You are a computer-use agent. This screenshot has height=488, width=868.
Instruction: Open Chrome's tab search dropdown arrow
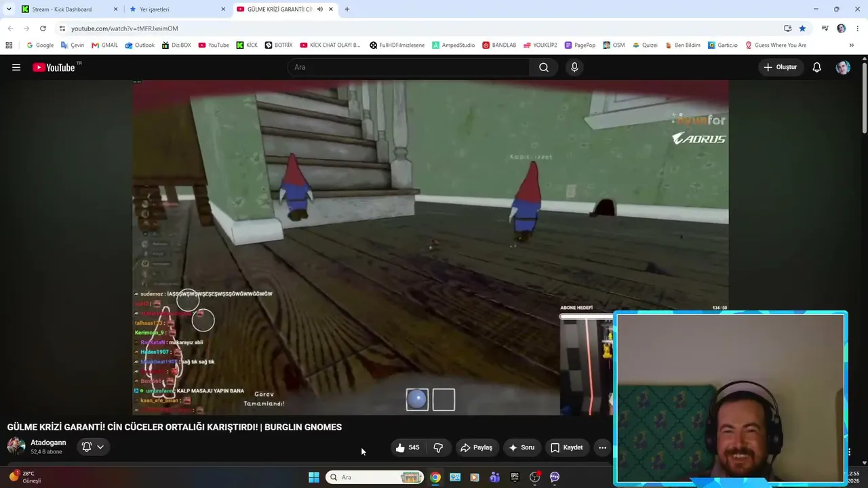click(9, 9)
